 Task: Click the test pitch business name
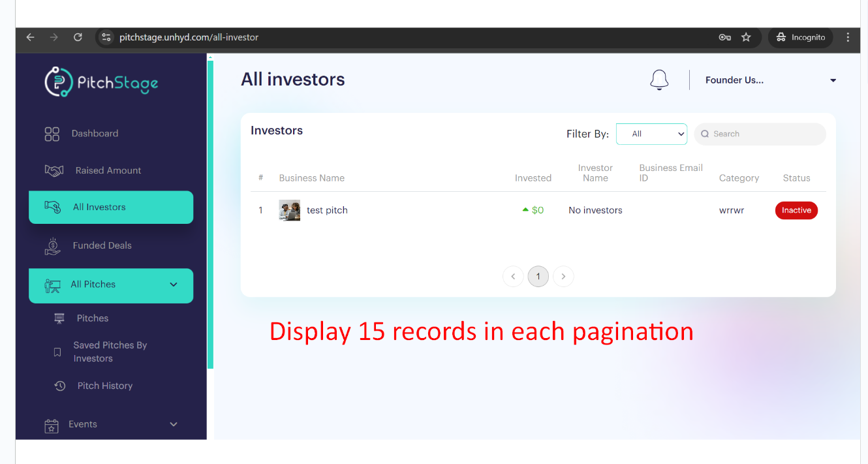[327, 210]
